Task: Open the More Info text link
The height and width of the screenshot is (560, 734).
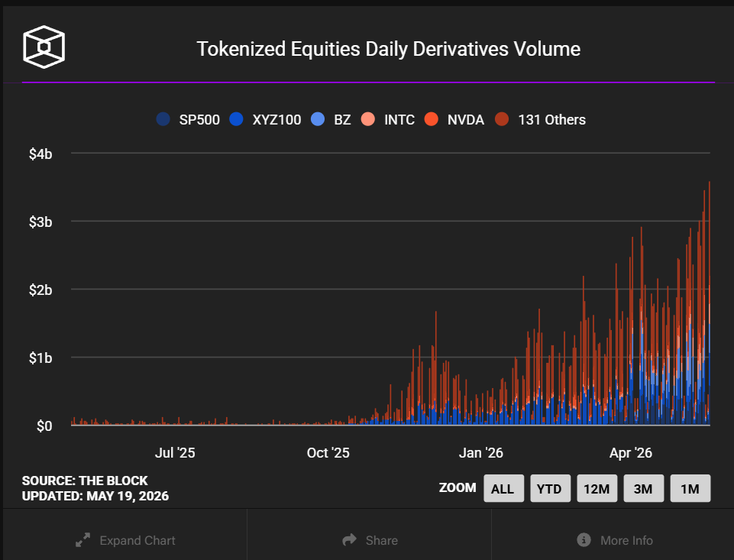Action: pos(626,540)
